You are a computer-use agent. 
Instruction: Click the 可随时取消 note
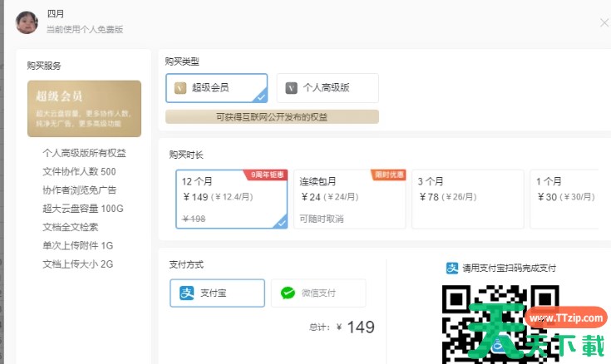click(322, 219)
